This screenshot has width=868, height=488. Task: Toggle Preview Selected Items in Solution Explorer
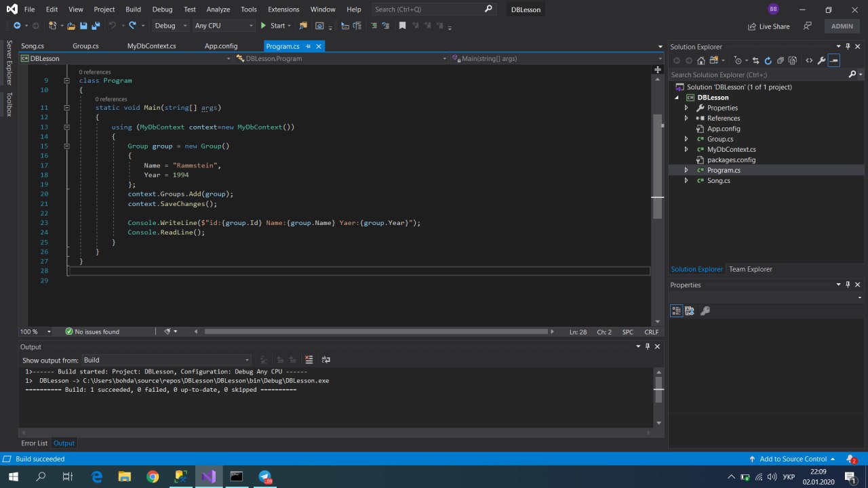[x=834, y=60]
